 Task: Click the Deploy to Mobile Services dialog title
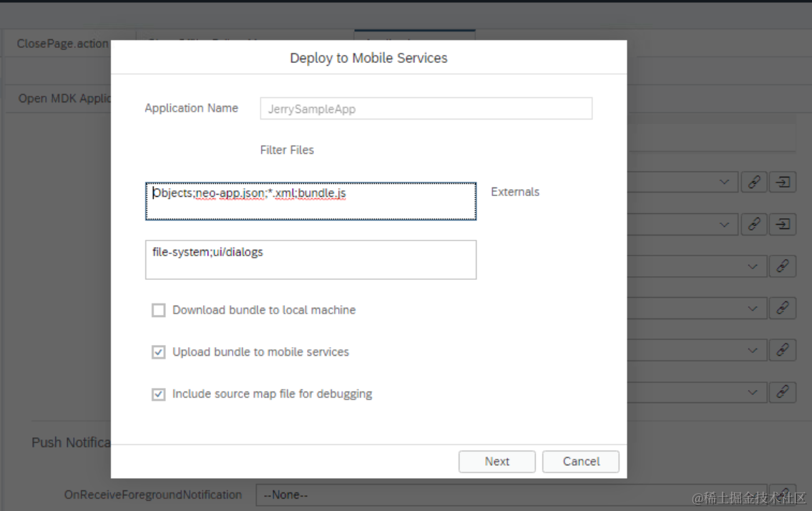click(x=368, y=58)
